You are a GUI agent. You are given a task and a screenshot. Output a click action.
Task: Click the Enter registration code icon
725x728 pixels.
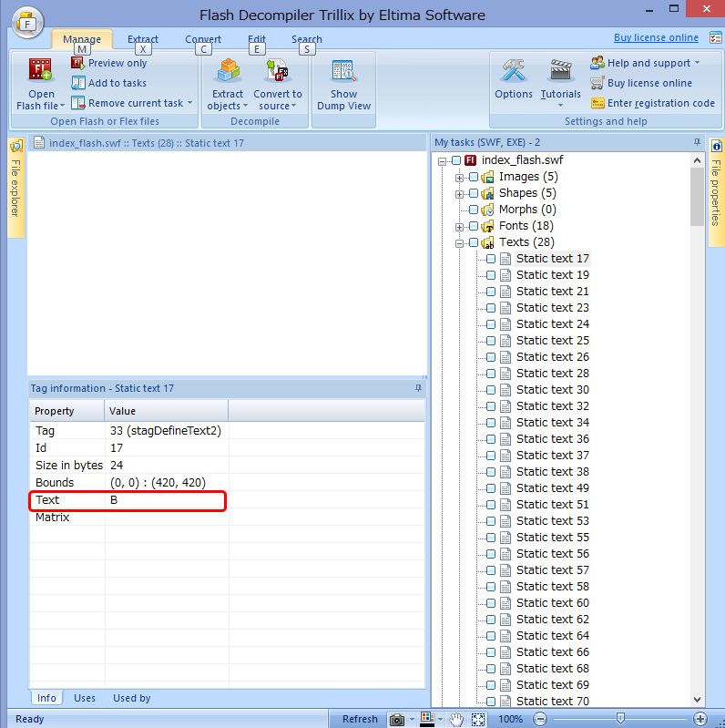coord(597,103)
